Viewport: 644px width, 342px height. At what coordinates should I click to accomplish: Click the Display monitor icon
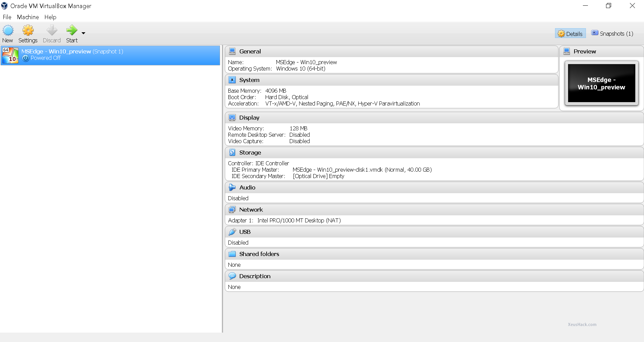(x=232, y=118)
